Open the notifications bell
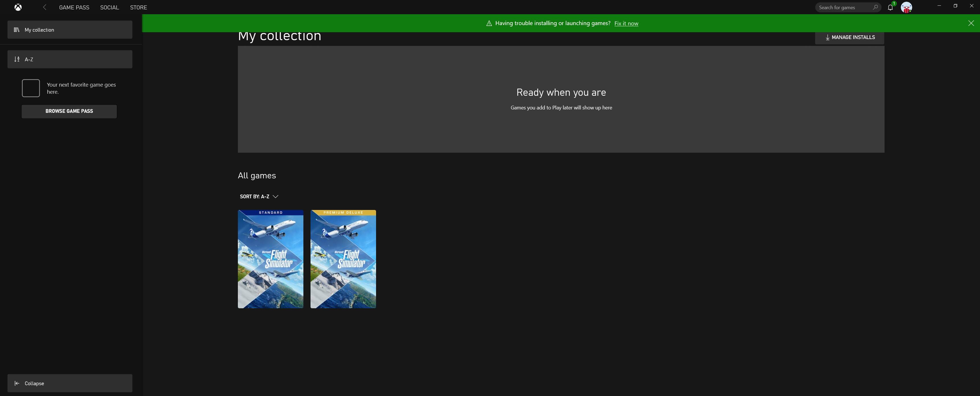 [890, 7]
